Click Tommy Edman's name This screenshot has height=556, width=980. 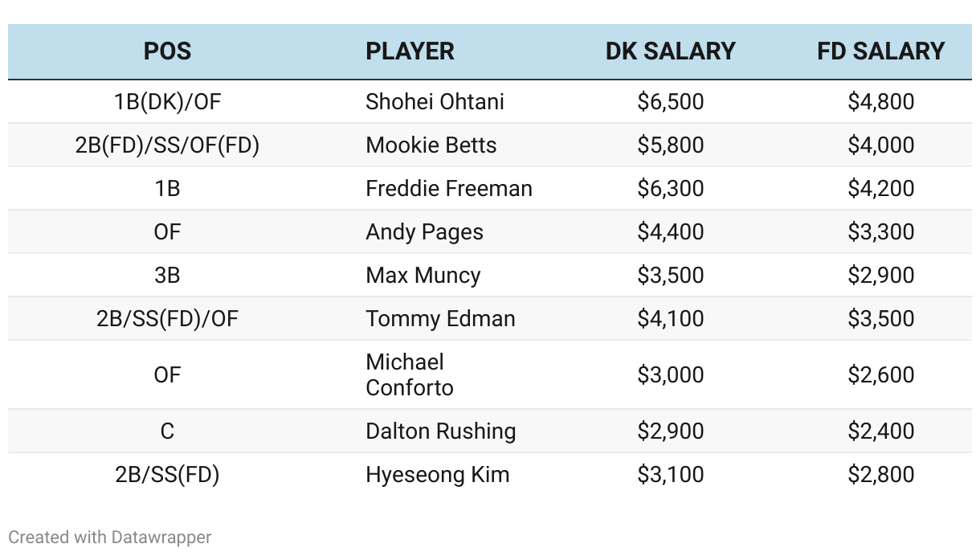(x=440, y=319)
